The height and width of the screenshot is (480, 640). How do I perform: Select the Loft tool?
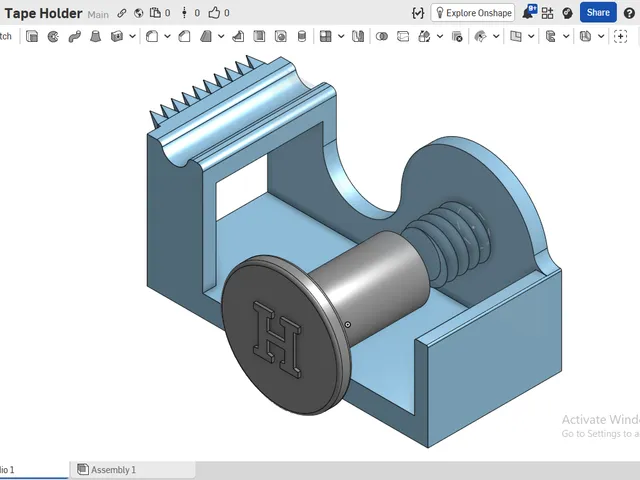pyautogui.click(x=96, y=37)
